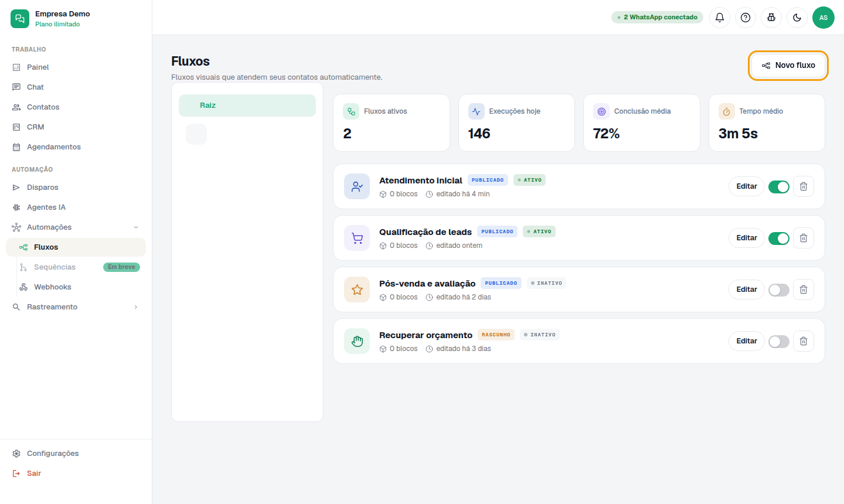Edit the Pós-venda e avaliação flow
Screen dimensions: 844x504
click(747, 290)
